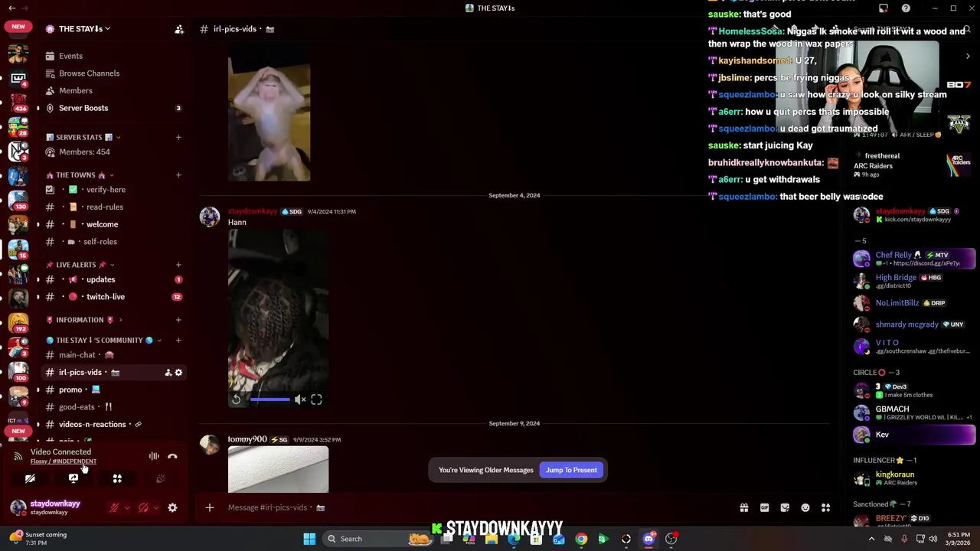Open the attachment plus button
Screen dimensions: 980x551
click(x=209, y=508)
